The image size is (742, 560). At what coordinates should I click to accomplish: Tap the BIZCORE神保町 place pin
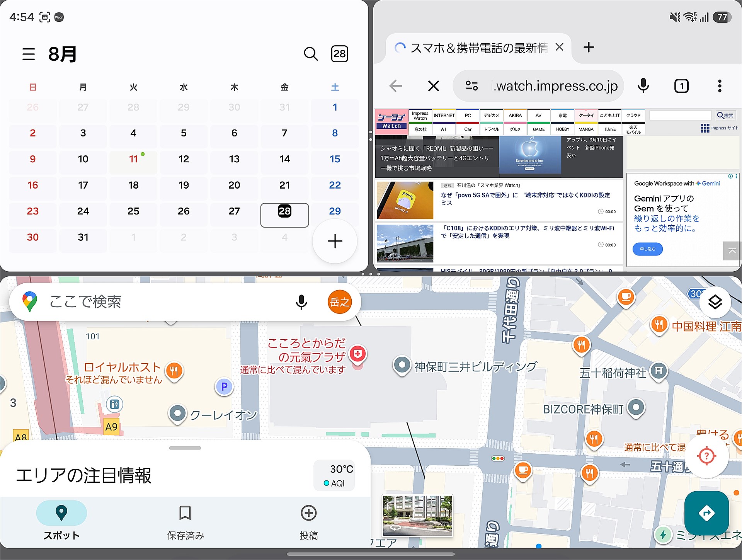click(x=636, y=408)
